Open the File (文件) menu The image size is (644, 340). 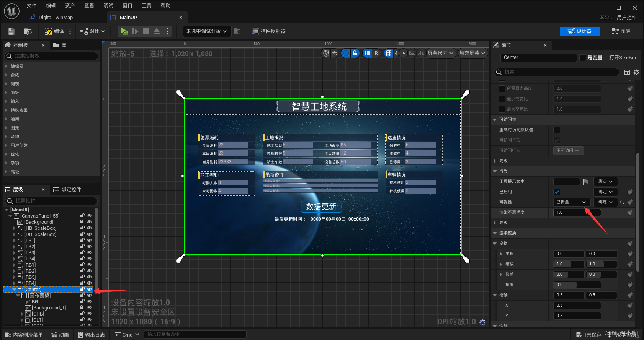pyautogui.click(x=32, y=6)
